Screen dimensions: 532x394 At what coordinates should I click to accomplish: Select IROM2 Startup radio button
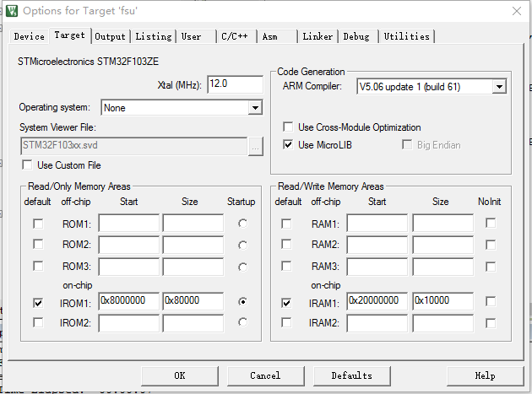tap(242, 322)
